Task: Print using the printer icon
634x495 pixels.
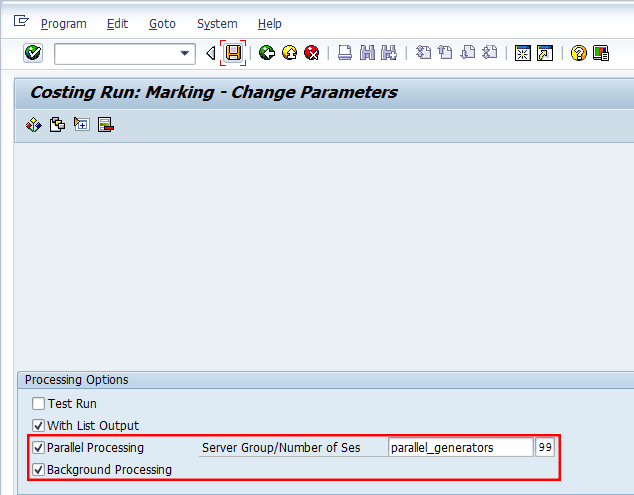Action: tap(344, 53)
